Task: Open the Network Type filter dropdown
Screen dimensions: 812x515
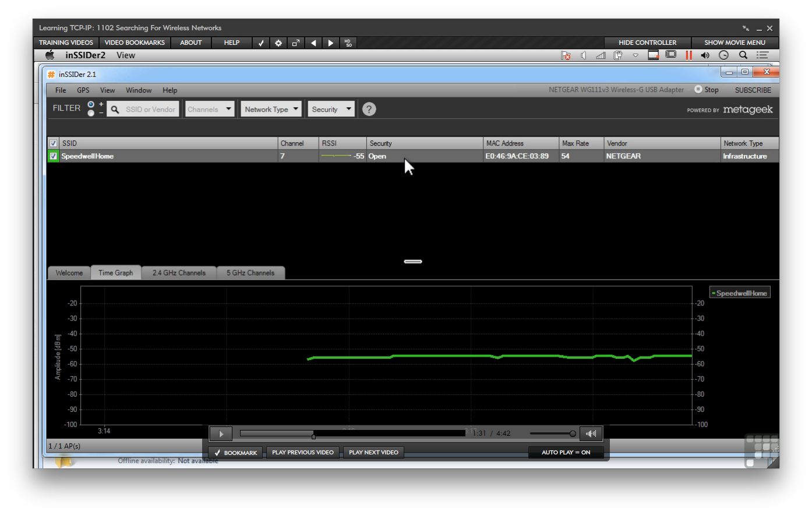Action: [x=271, y=109]
